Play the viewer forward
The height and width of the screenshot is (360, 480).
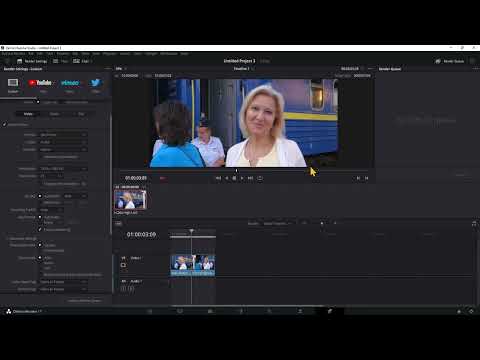pyautogui.click(x=242, y=178)
